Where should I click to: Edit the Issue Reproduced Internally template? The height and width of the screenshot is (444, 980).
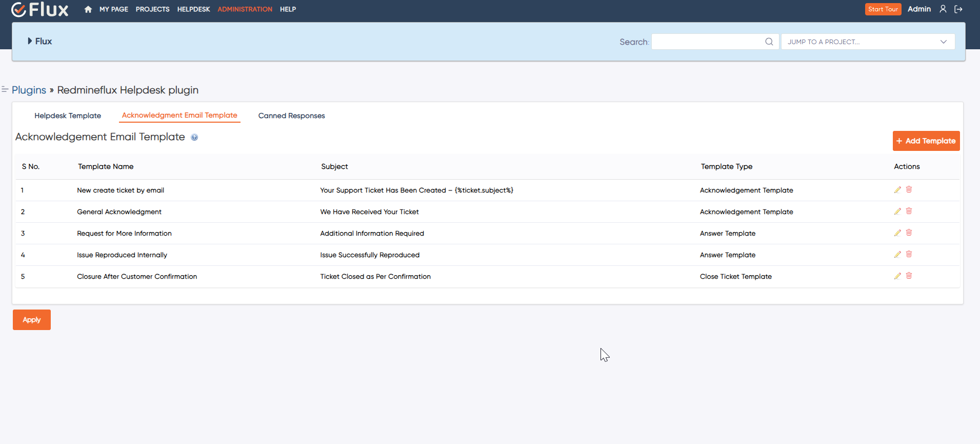(x=897, y=255)
